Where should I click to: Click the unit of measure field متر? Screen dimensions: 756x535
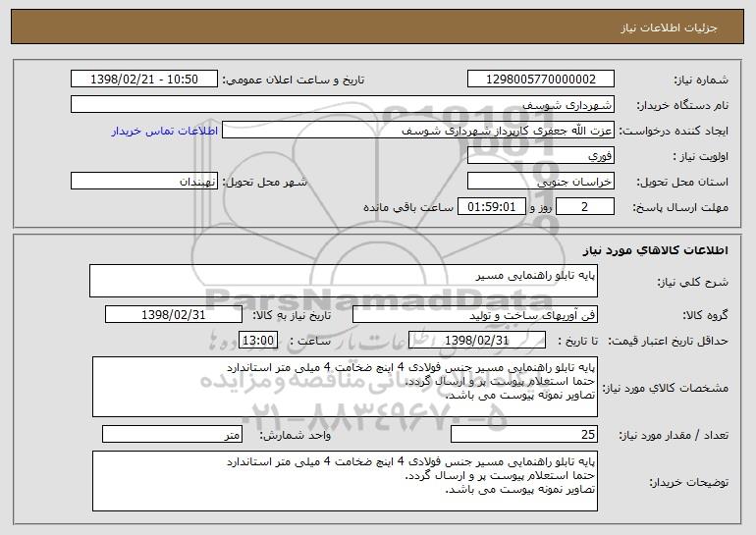click(x=172, y=434)
